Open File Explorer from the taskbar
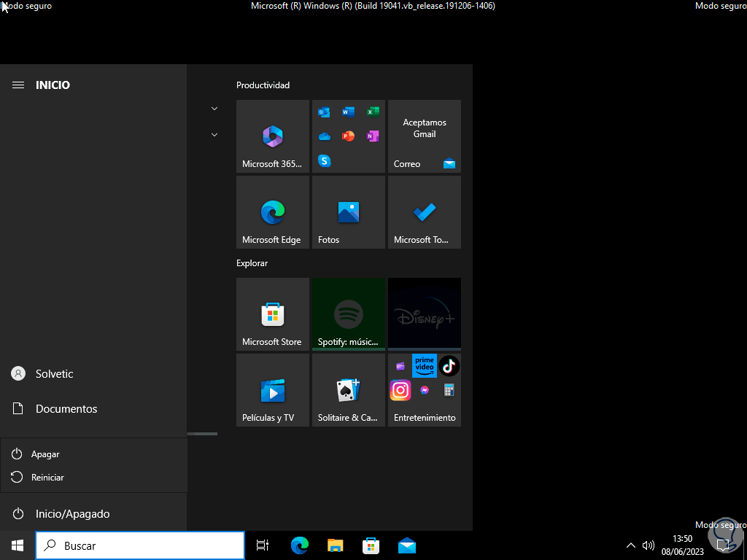 336,545
